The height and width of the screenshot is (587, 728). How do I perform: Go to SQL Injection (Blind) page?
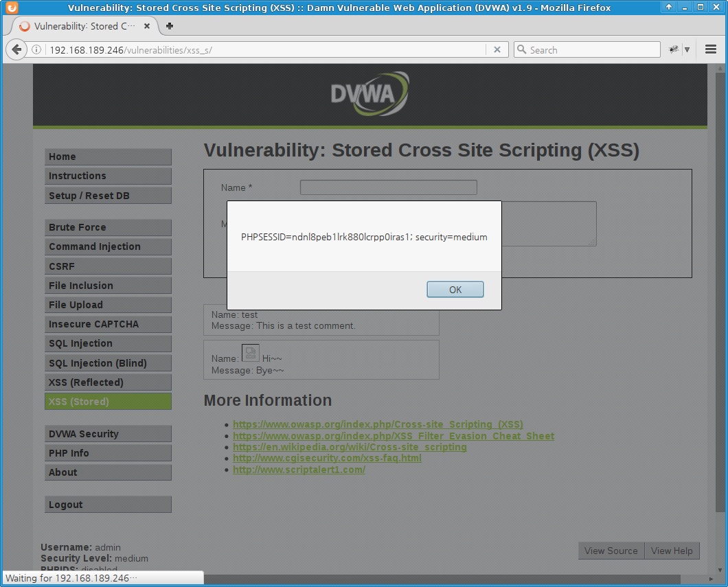coord(109,363)
